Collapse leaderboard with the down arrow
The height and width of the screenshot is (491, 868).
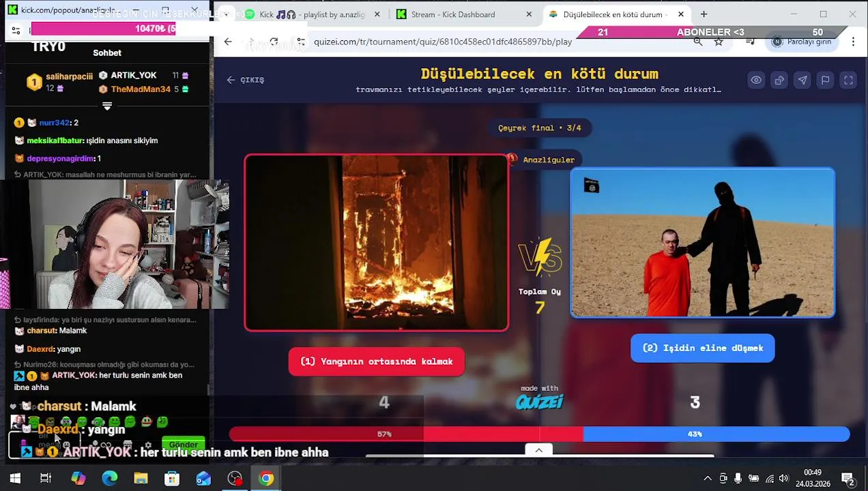tap(107, 106)
